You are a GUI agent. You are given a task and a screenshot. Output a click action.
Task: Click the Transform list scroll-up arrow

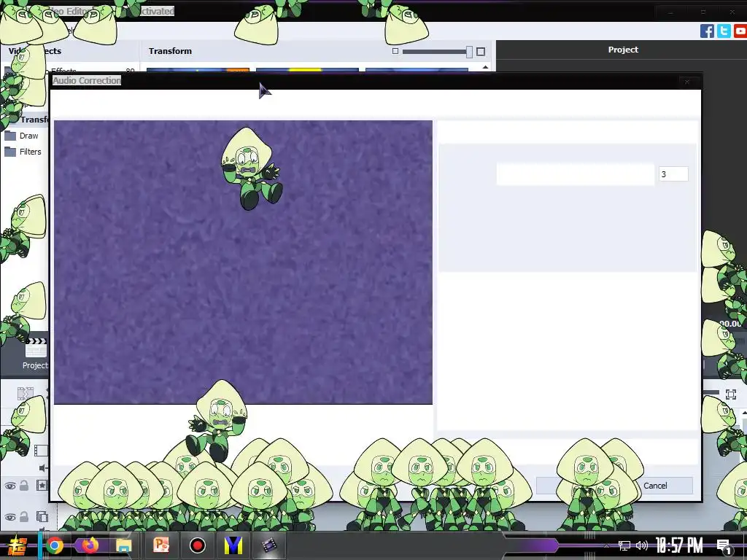(x=485, y=67)
